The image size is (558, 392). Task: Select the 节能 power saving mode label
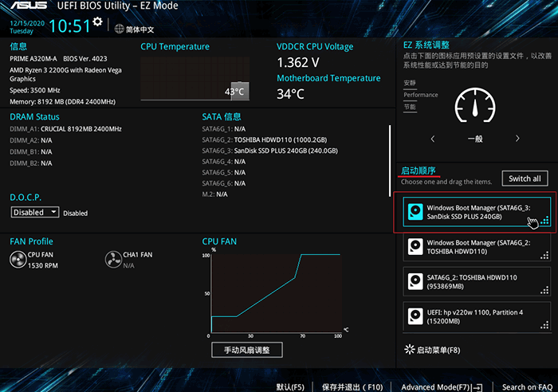(x=410, y=107)
